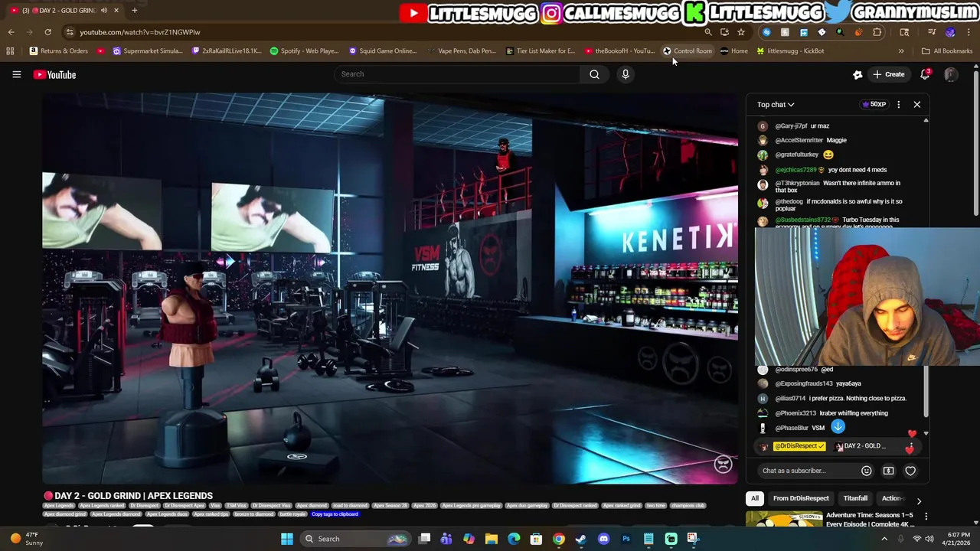Open the browser profile avatar

[x=950, y=32]
